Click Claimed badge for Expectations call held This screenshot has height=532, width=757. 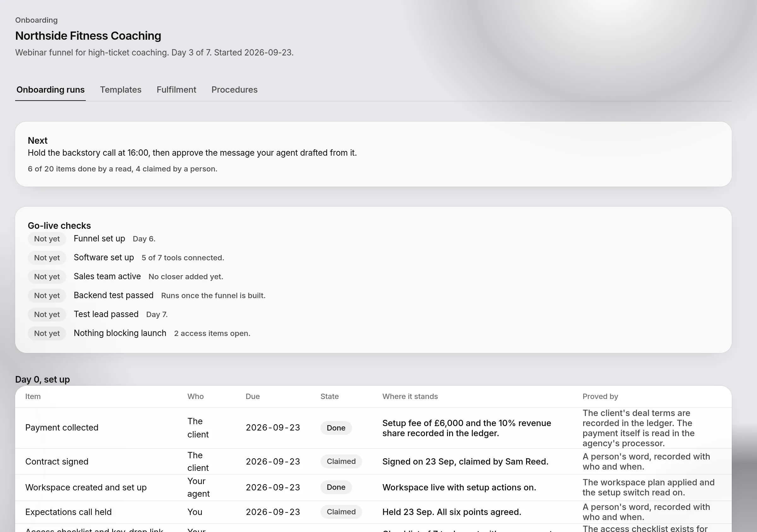click(x=341, y=512)
